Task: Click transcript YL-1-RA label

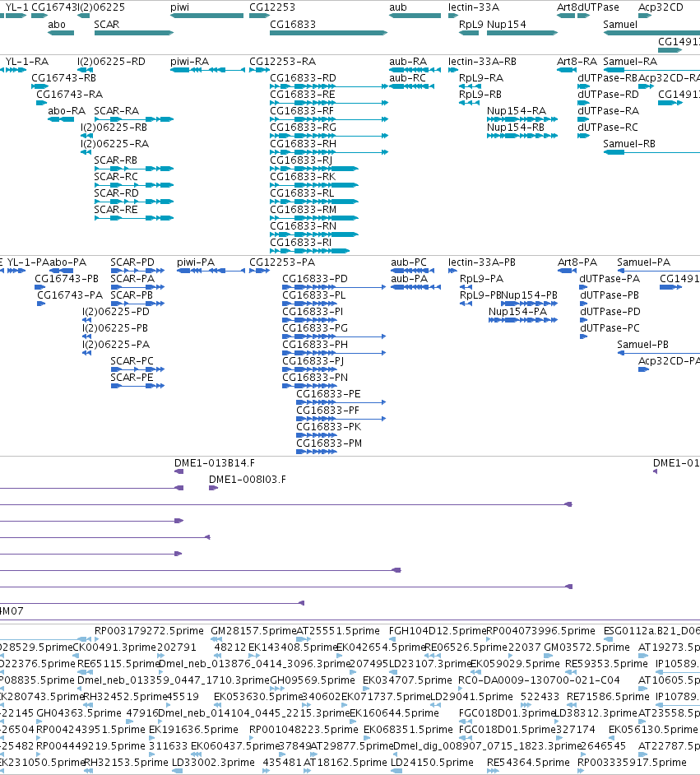Action: [x=27, y=62]
